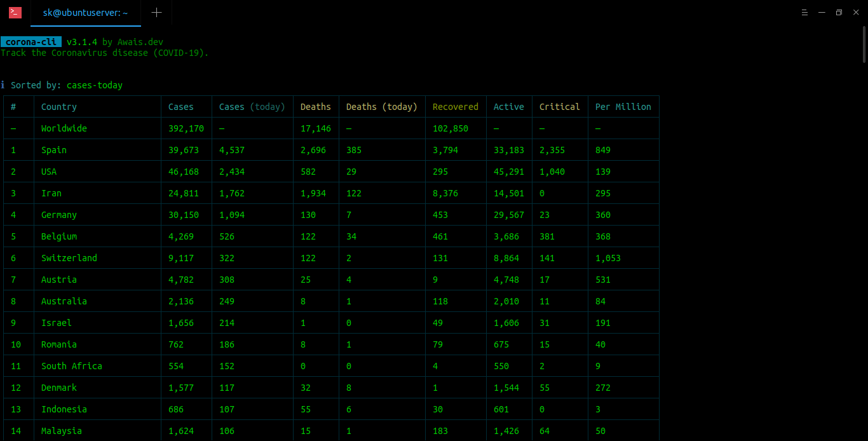Click South Africa in the Country column
Viewport: 868px width, 441px height.
71,366
